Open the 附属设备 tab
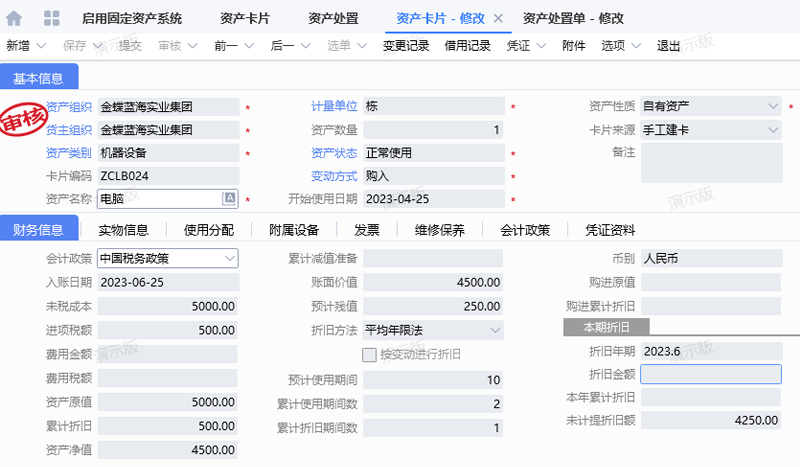This screenshot has height=467, width=800. pyautogui.click(x=294, y=230)
